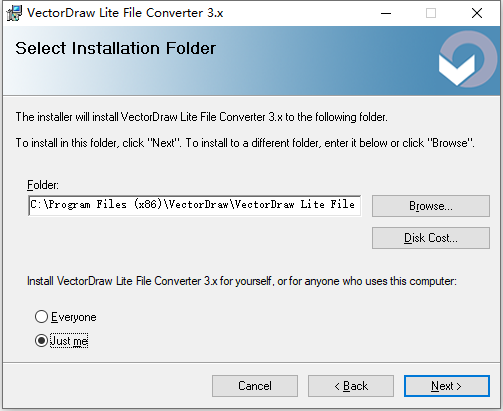Click Browse to choose a folder
Image resolution: width=503 pixels, height=411 pixels.
click(431, 206)
